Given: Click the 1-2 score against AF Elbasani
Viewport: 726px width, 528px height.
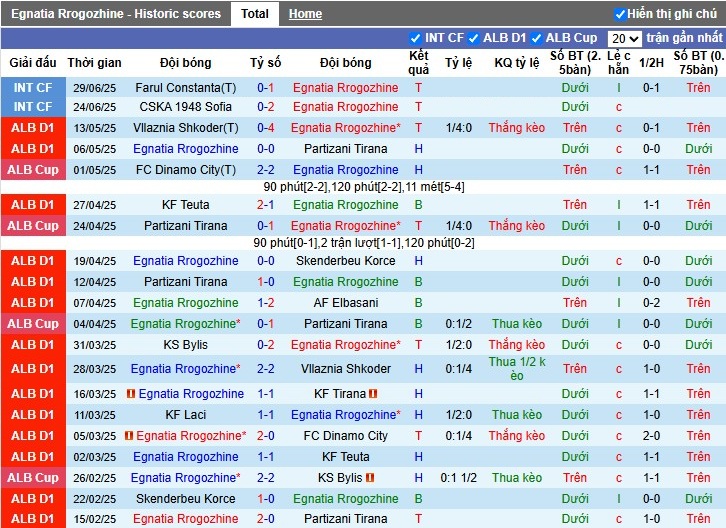Looking at the screenshot, I should coord(266,303).
